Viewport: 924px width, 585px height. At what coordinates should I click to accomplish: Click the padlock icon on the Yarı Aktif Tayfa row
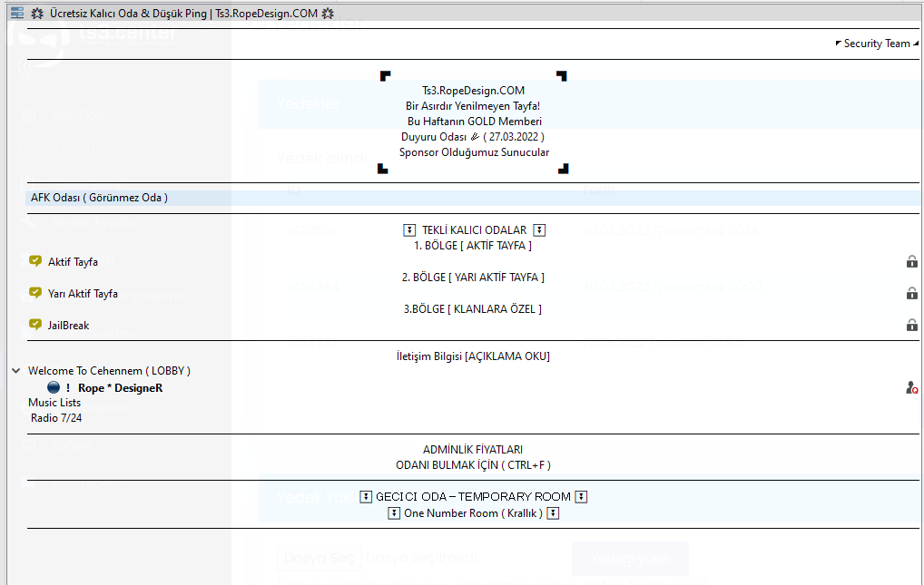coord(911,293)
